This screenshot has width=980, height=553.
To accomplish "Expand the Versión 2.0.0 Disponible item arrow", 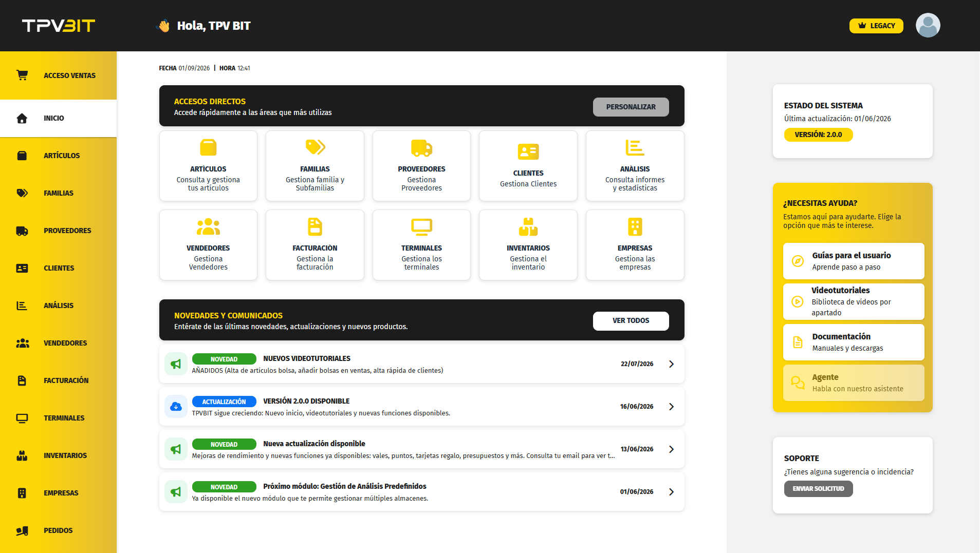I will click(671, 407).
